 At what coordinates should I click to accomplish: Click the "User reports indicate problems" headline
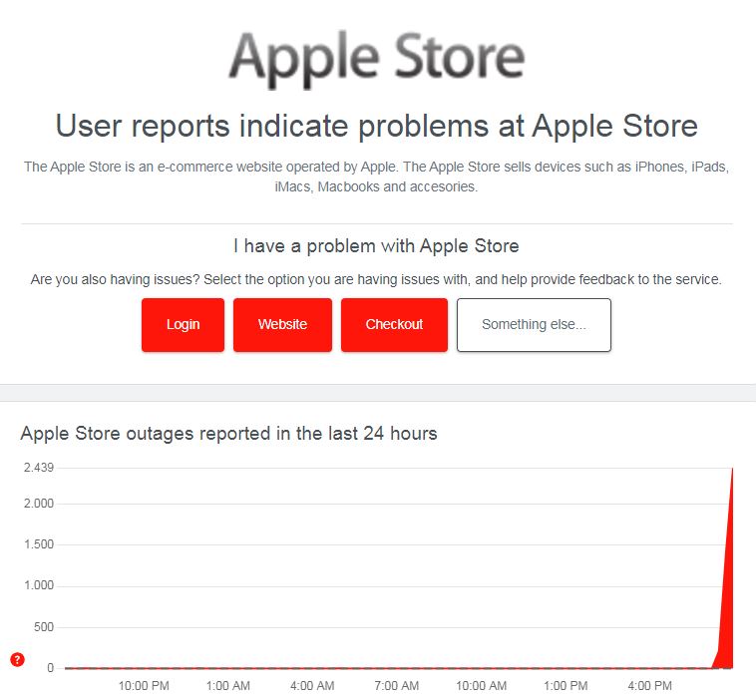tap(377, 127)
